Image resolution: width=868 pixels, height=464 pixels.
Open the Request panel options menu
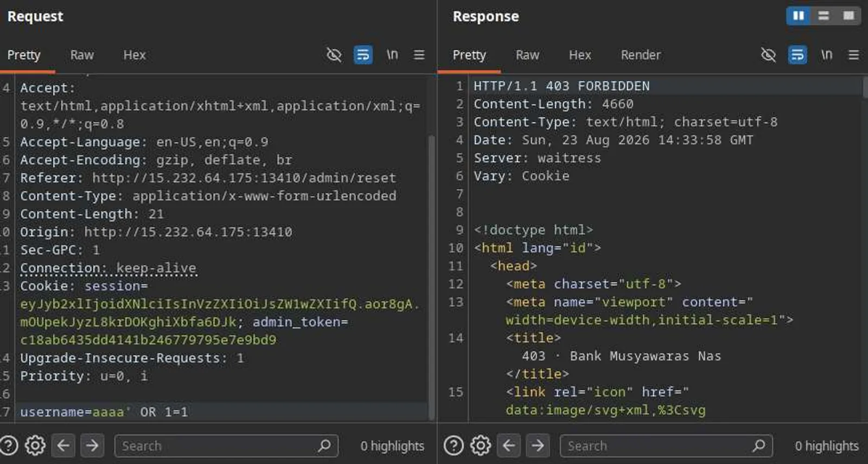[419, 55]
